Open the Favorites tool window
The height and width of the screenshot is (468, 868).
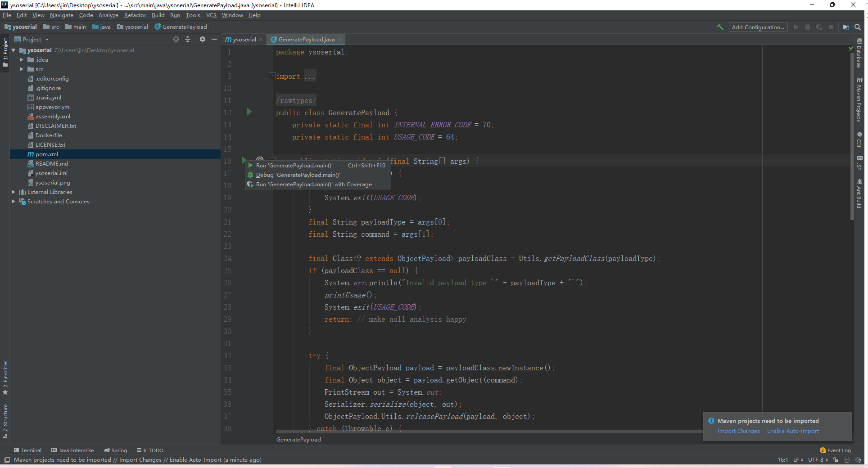coord(5,378)
